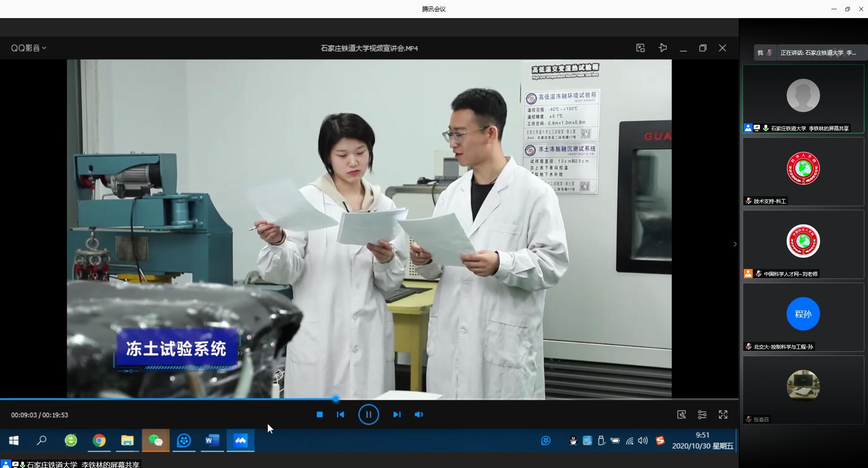Click muted mic icon beside 技术支持-科工
The width and height of the screenshot is (868, 468).
pos(749,201)
